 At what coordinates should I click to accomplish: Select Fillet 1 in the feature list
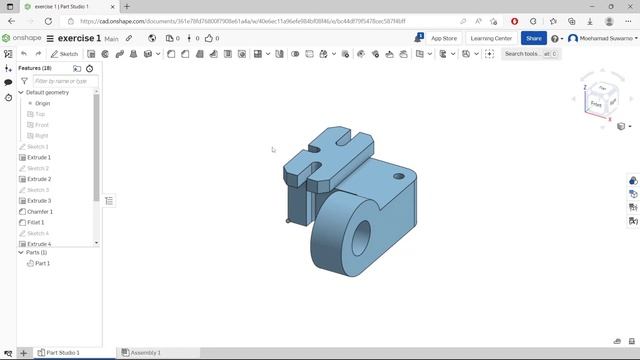coord(36,222)
